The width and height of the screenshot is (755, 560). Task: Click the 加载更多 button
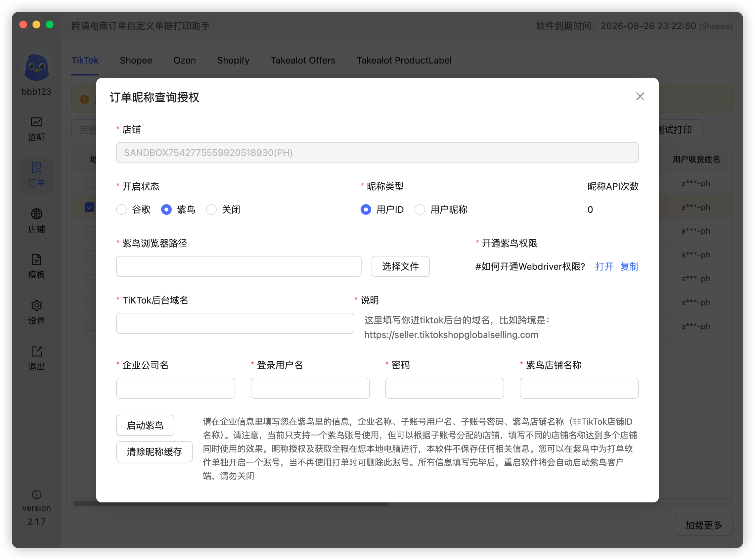pyautogui.click(x=703, y=525)
